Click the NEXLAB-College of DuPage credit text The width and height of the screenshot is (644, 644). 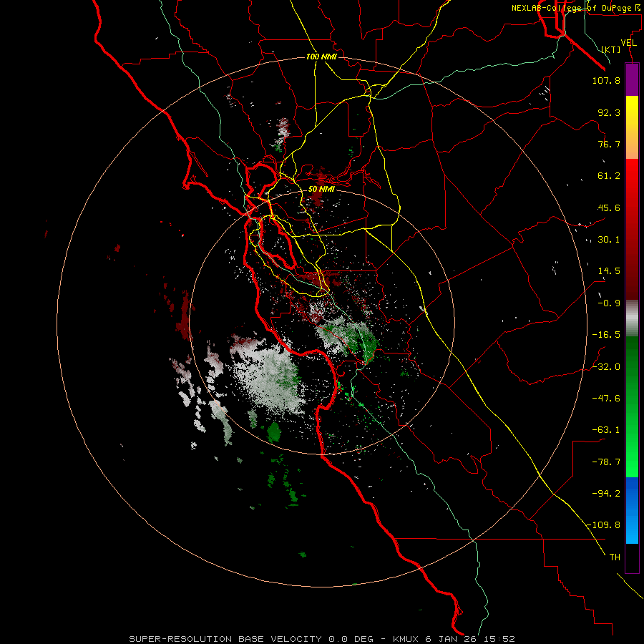[575, 8]
